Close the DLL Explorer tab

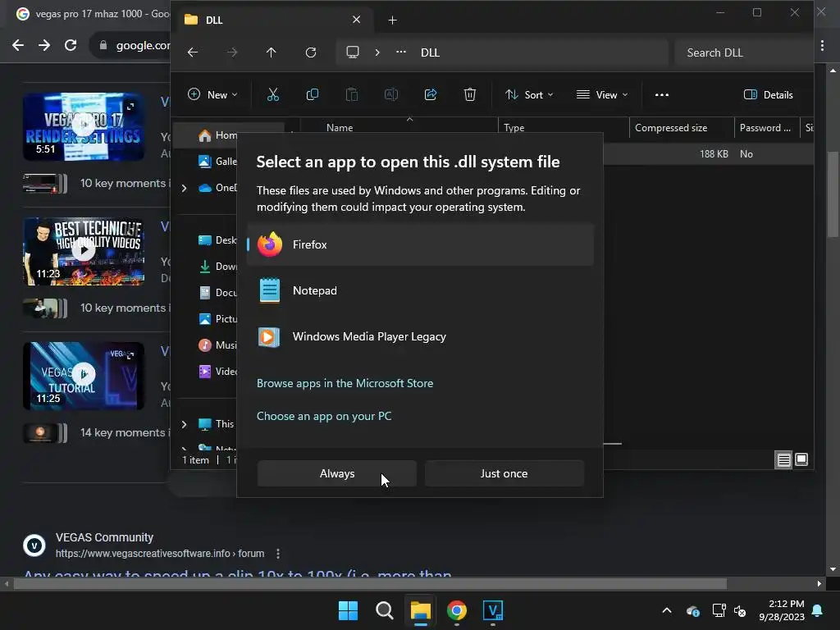(x=356, y=20)
